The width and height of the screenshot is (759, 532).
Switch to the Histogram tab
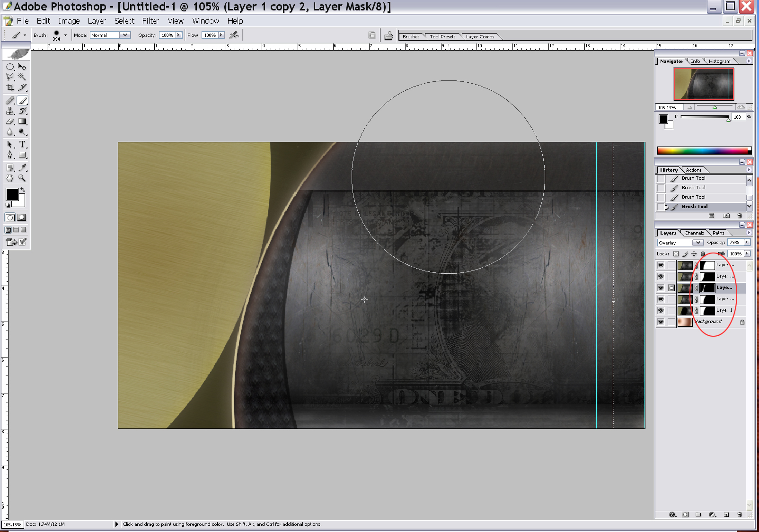pos(719,61)
